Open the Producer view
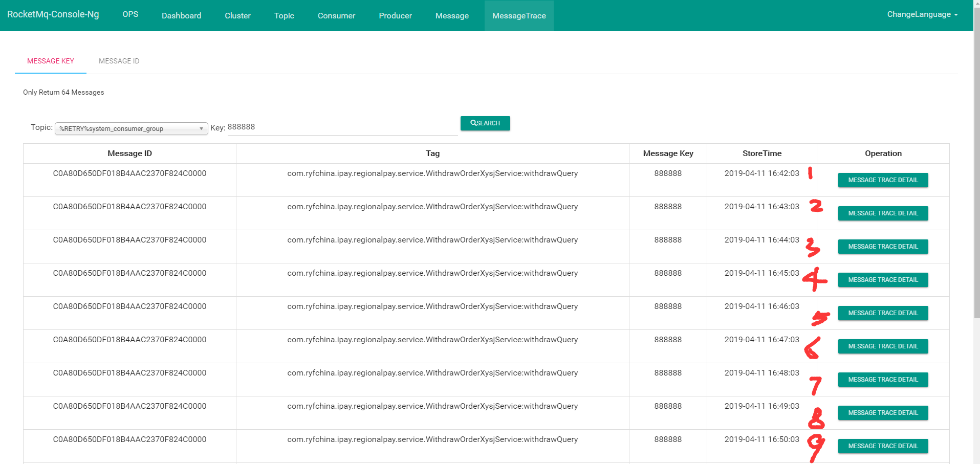This screenshot has height=464, width=980. coord(395,15)
